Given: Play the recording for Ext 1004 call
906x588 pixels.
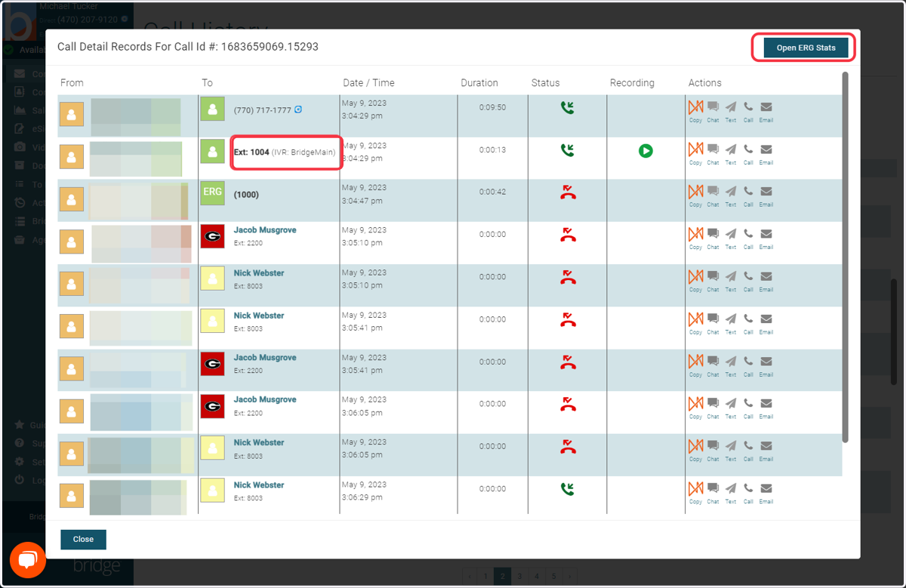Looking at the screenshot, I should point(646,151).
